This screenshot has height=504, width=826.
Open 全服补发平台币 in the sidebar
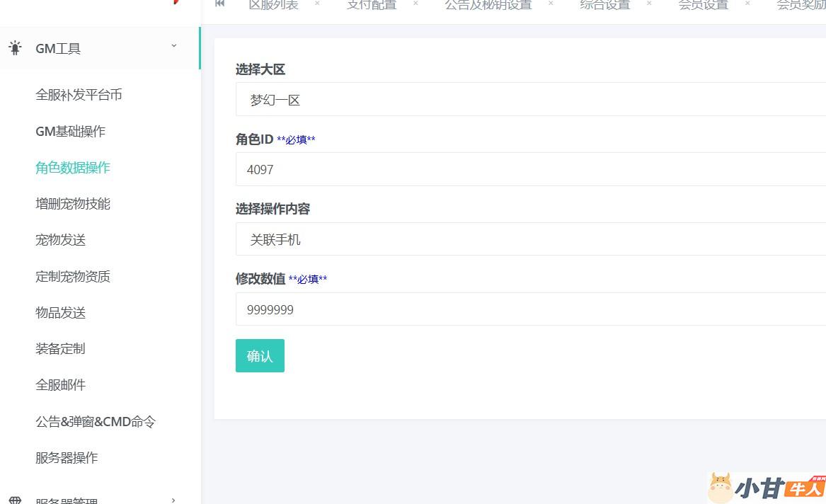[79, 95]
